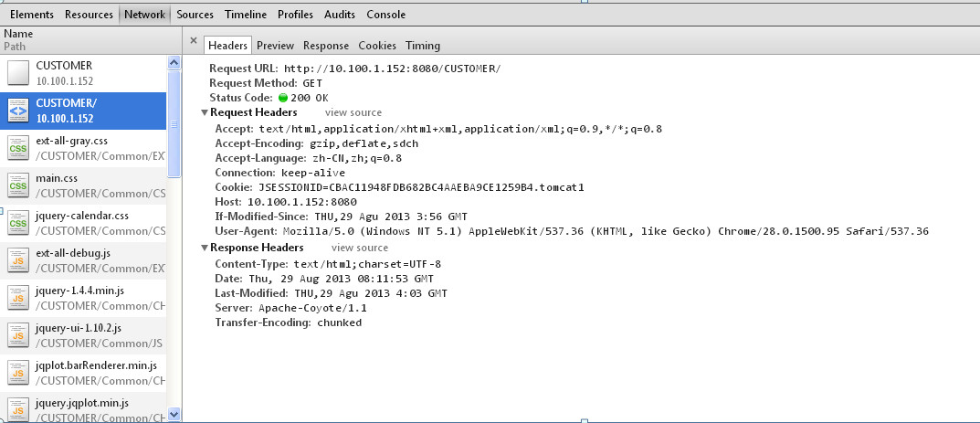Click the JS icon for ext-all-debug.js
Viewport: 980px width, 423px height.
[18, 260]
